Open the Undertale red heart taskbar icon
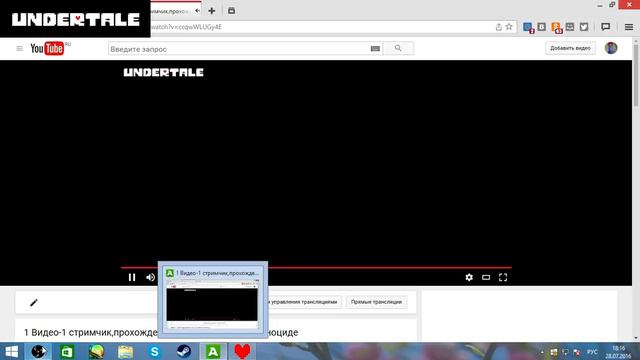This screenshot has width=640, height=360. [242, 351]
